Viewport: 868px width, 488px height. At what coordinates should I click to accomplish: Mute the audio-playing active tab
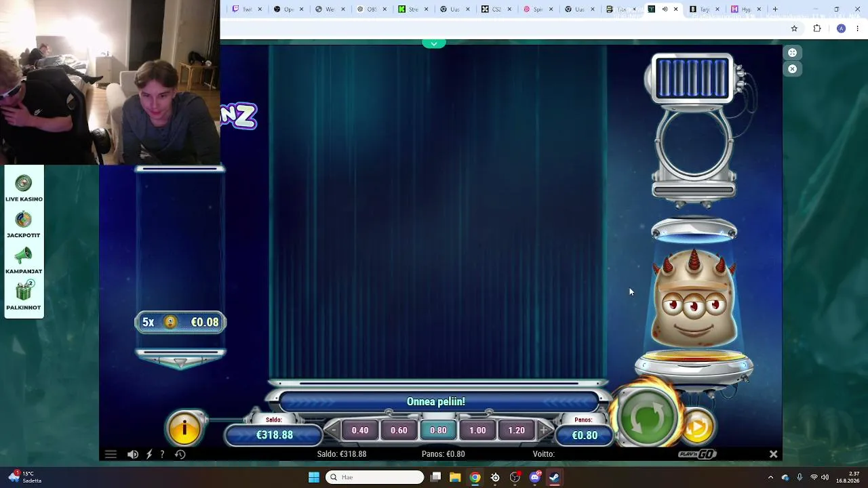[x=665, y=9]
